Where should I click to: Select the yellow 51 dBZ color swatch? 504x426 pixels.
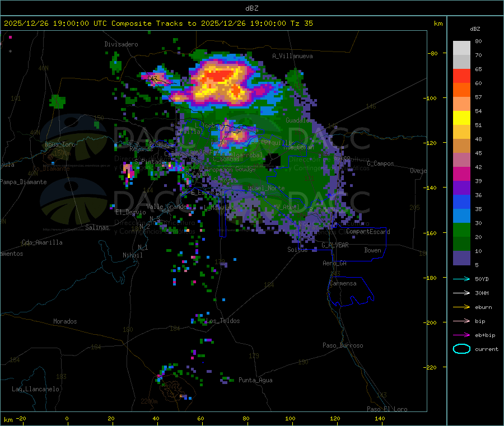[x=461, y=118]
